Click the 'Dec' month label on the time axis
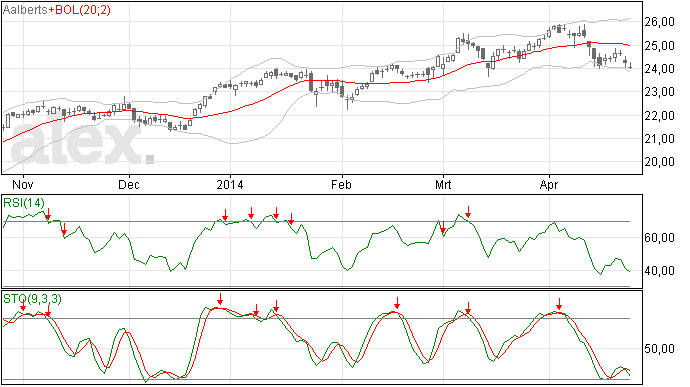This screenshot has height=387, width=690. click(x=129, y=184)
